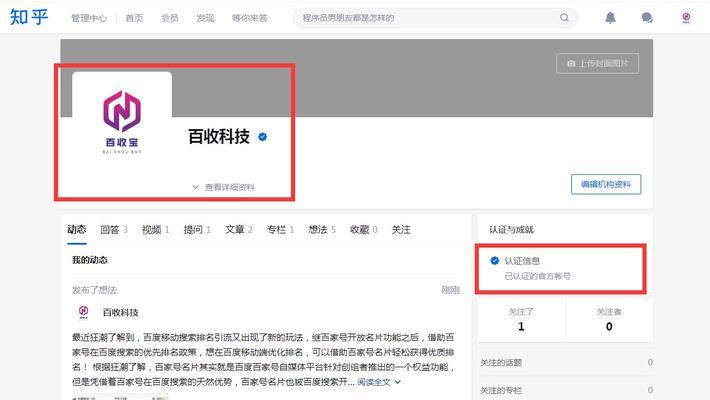This screenshot has height=400, width=710.
Task: Open the user avatar menu in header
Action: tap(686, 18)
